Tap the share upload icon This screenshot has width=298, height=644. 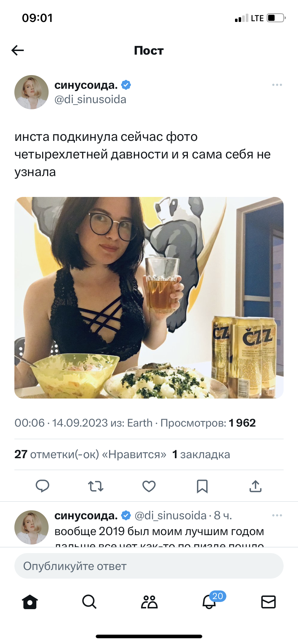(256, 486)
